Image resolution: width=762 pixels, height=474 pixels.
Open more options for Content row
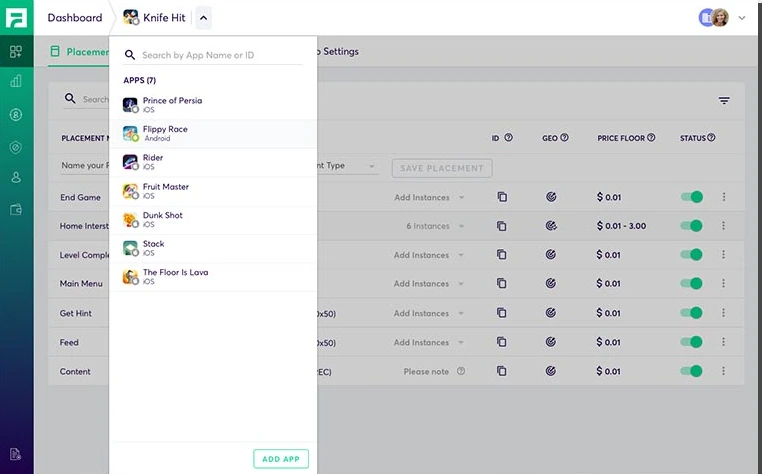pos(723,371)
